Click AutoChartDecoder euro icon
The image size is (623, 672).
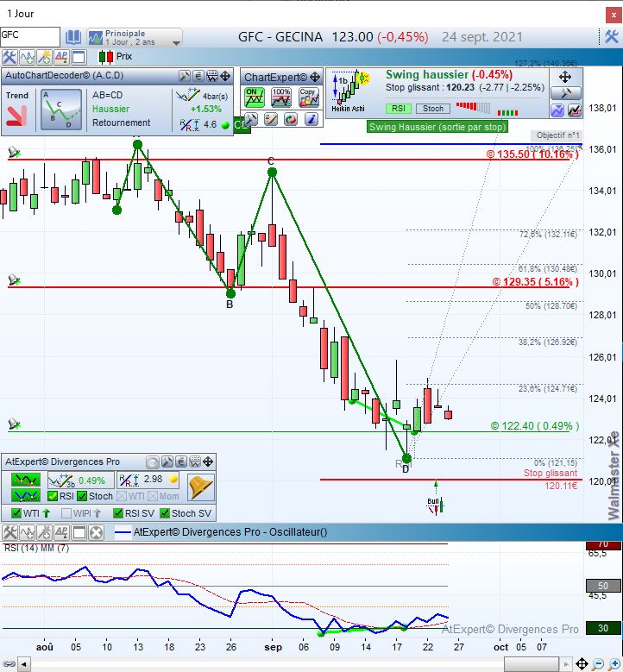(198, 76)
